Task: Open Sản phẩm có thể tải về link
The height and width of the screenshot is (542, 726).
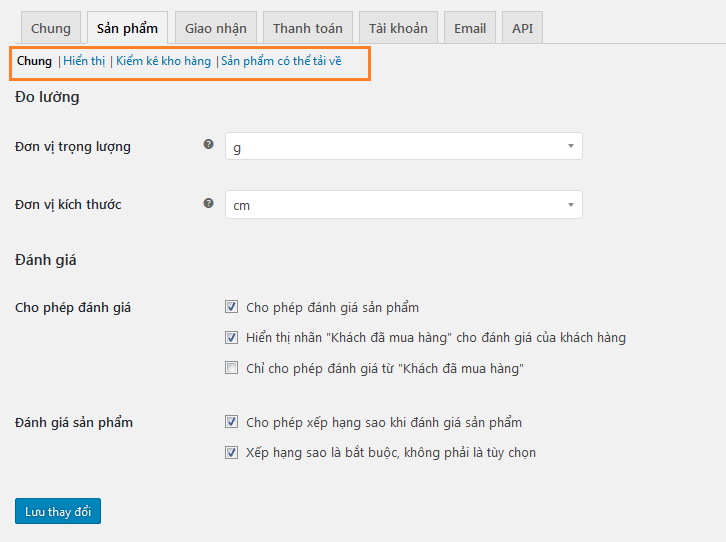Action: click(281, 61)
